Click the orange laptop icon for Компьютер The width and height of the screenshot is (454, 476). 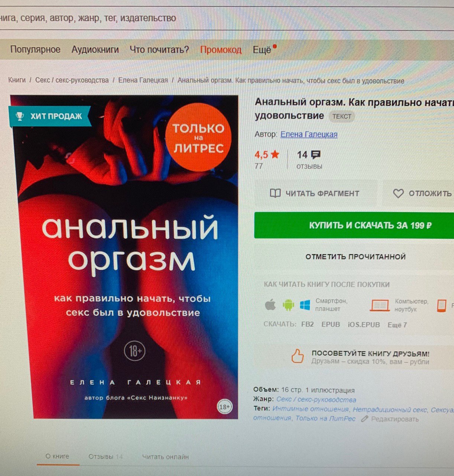tap(380, 305)
